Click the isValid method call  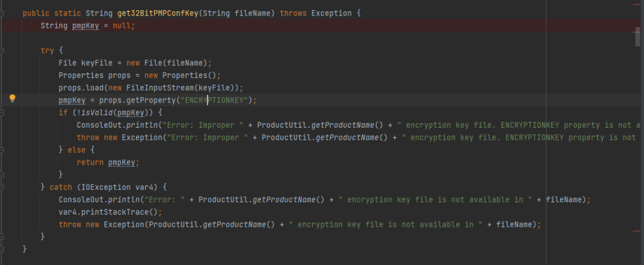pos(99,113)
